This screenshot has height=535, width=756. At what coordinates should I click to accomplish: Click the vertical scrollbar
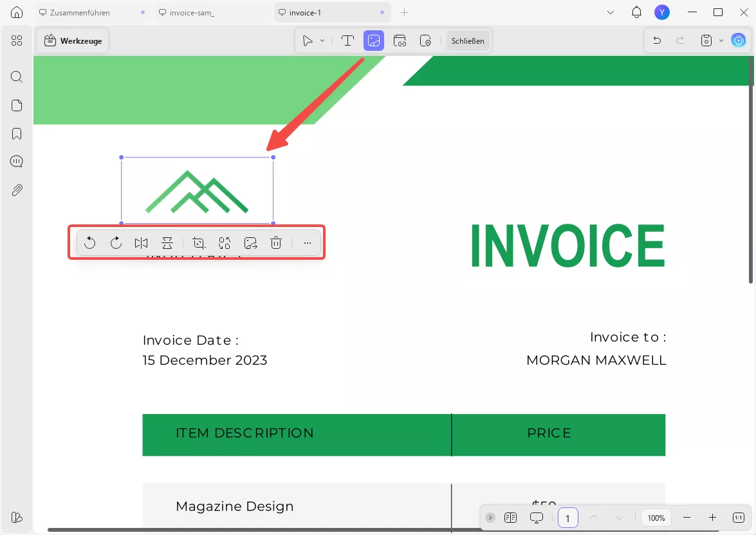click(x=751, y=170)
